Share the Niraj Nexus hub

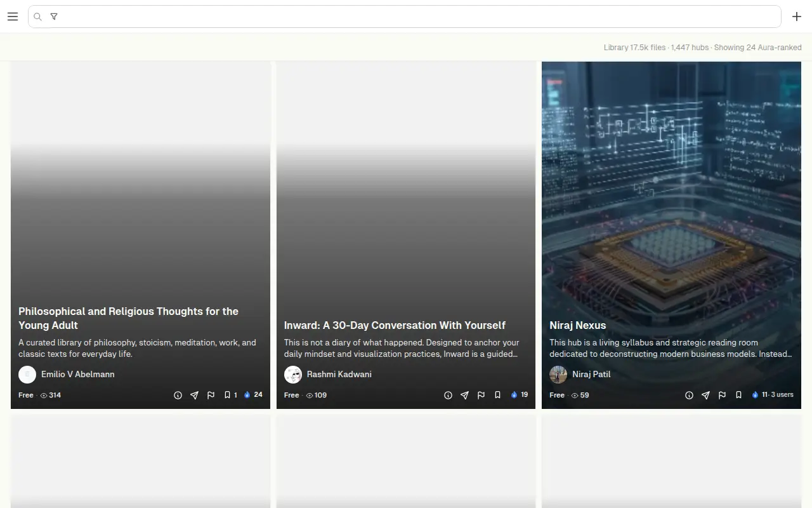[x=705, y=395]
